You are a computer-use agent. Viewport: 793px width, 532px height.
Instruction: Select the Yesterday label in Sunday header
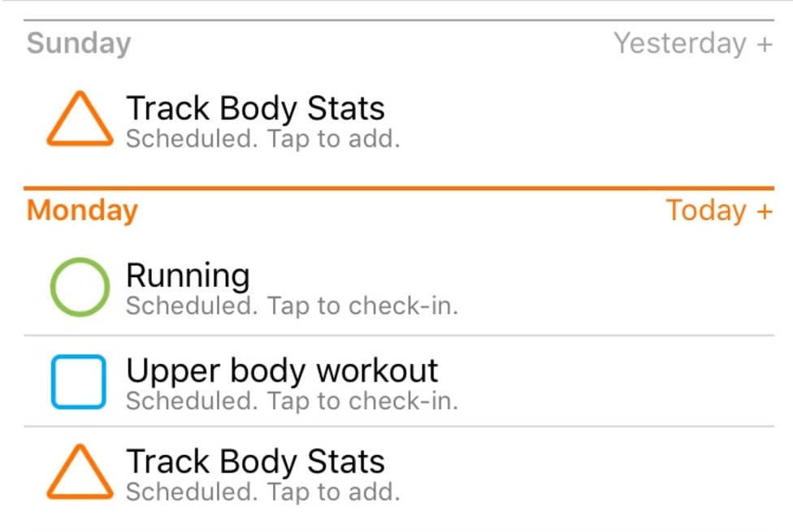679,43
